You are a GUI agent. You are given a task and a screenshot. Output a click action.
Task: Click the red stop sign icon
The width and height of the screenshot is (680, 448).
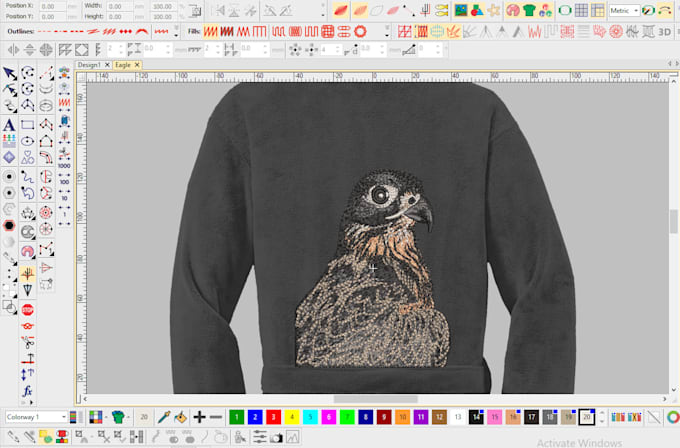pos(27,310)
